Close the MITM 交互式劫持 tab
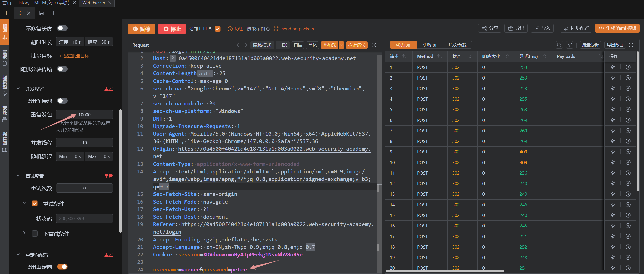The width and height of the screenshot is (644, 274). (74, 3)
